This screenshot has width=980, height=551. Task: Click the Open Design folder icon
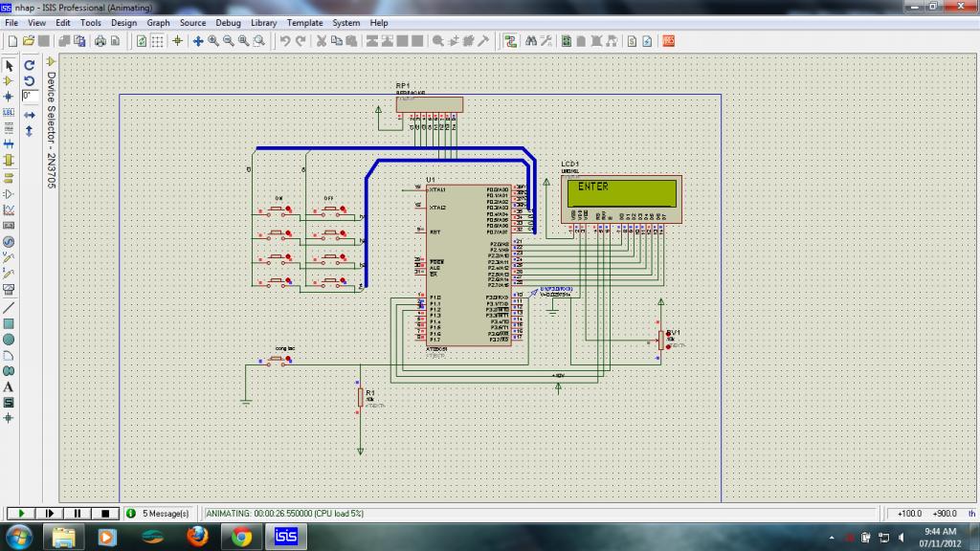click(x=29, y=41)
